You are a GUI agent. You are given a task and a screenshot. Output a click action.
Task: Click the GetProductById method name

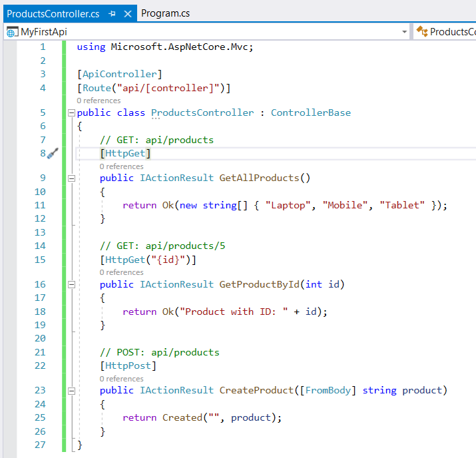[259, 284]
